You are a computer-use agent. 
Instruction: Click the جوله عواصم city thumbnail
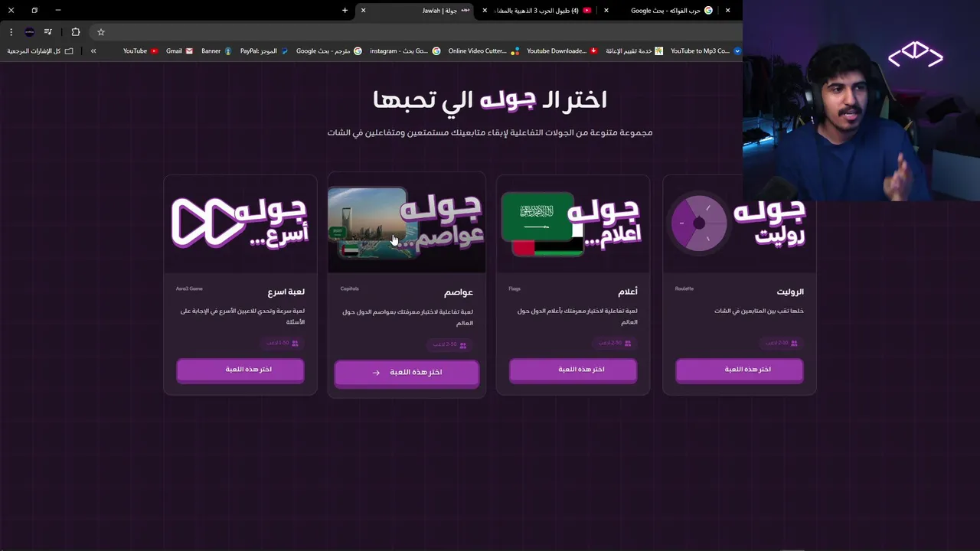pos(407,223)
